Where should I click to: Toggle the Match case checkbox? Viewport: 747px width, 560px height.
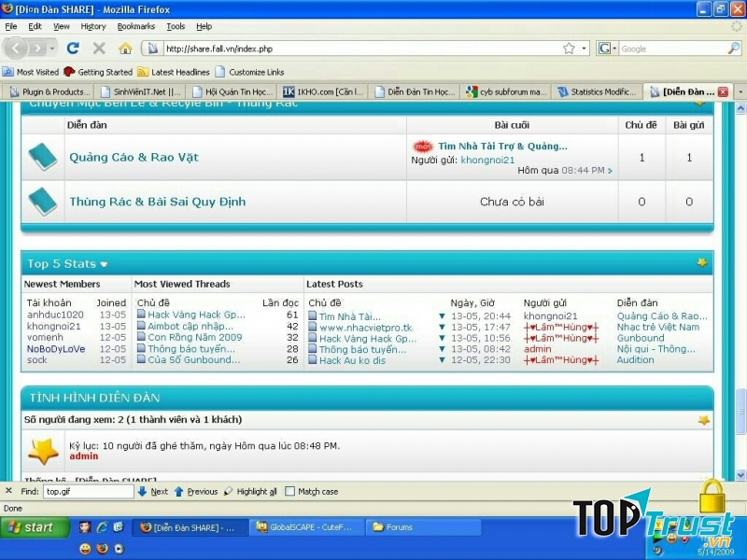point(290,491)
